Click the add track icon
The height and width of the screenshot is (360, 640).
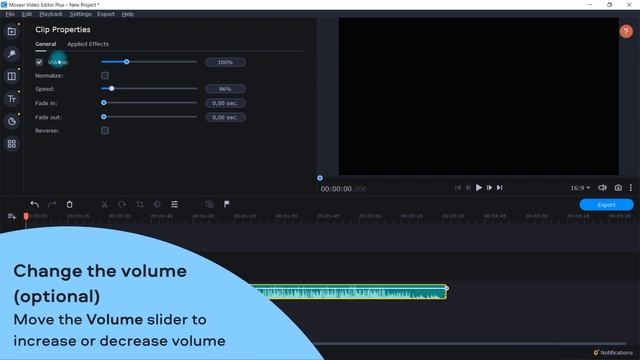click(x=11, y=216)
